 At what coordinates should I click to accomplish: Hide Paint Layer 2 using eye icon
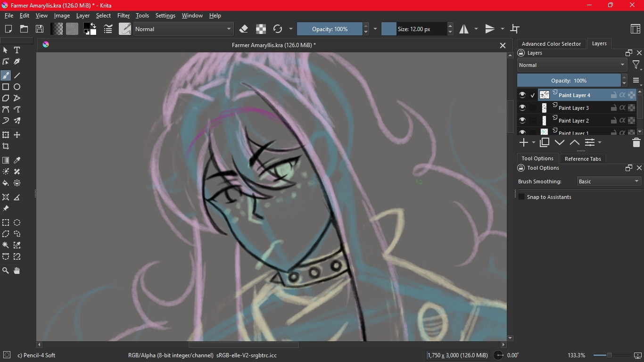(522, 121)
